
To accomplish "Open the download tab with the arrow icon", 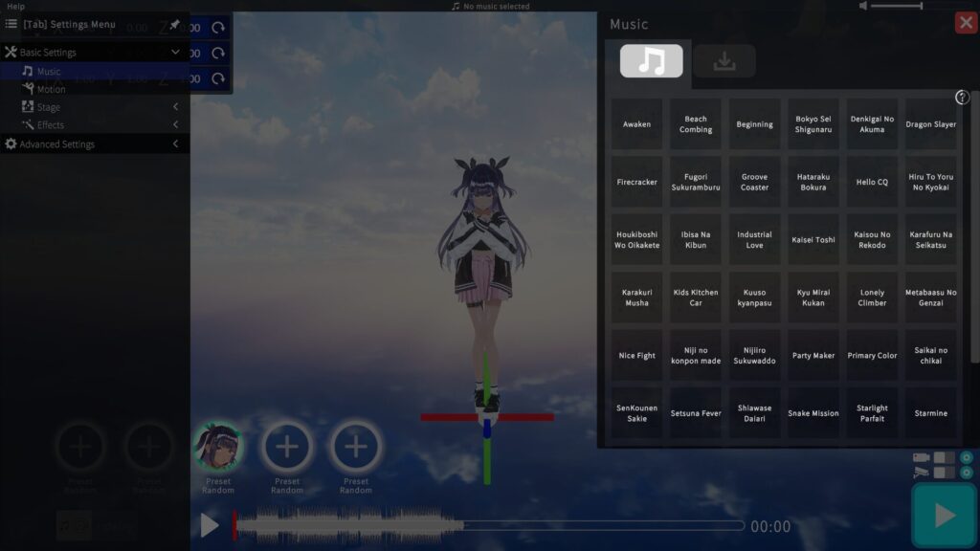I will pos(724,60).
